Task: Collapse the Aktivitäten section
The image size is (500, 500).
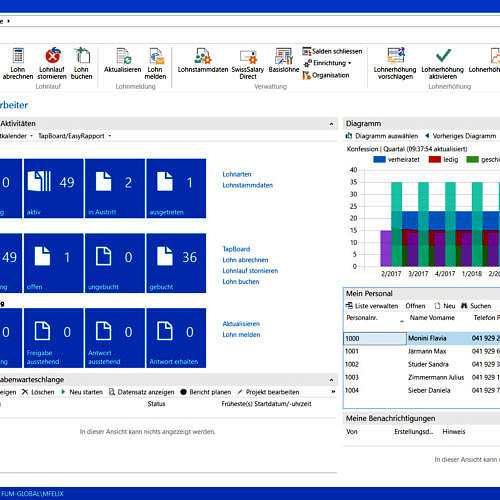Action: click(x=331, y=124)
